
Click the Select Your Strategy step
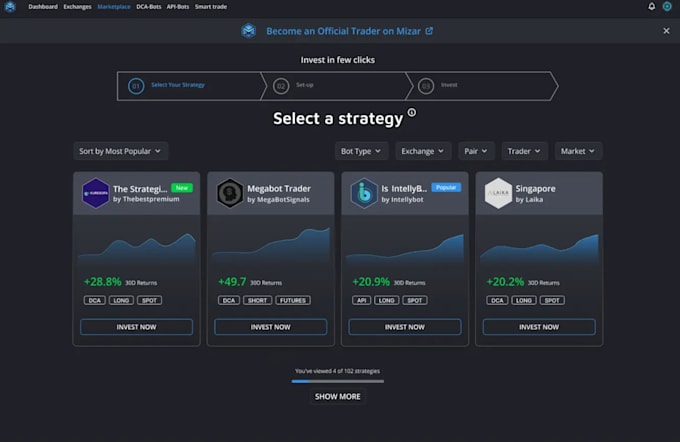(x=178, y=85)
